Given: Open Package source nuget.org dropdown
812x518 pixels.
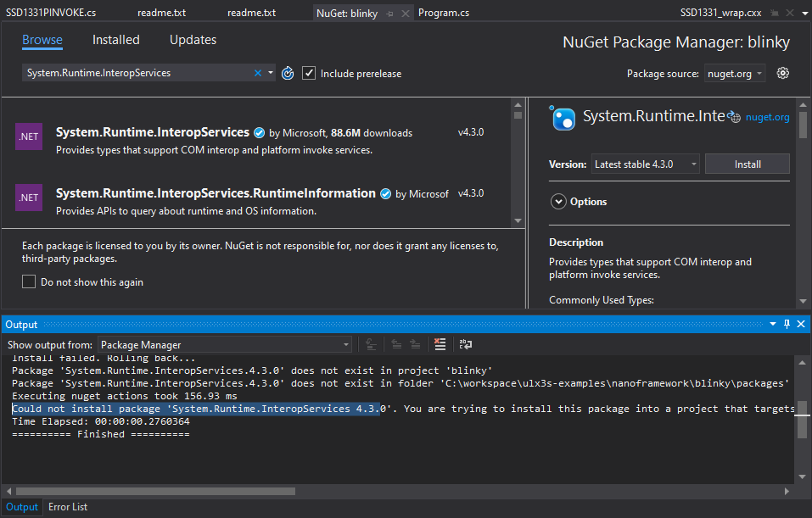Looking at the screenshot, I should click(734, 74).
